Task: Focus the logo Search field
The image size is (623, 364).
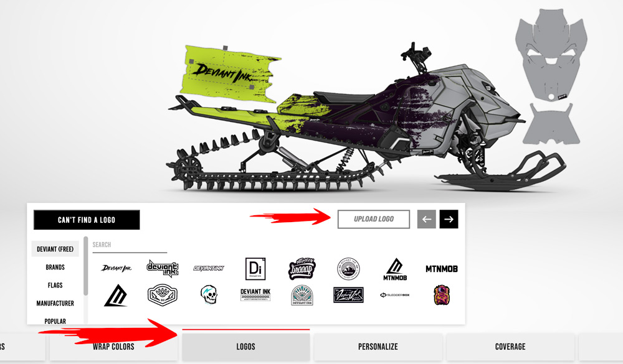Action: point(130,245)
